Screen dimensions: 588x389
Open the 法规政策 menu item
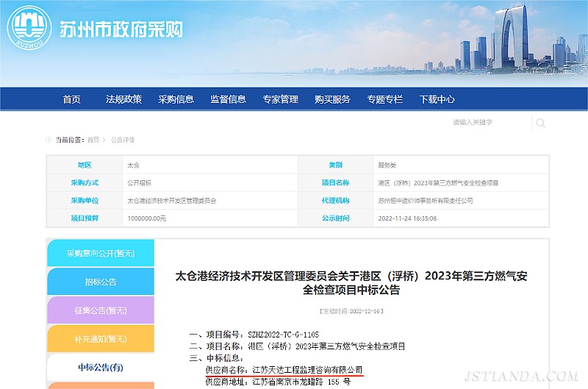pos(123,99)
